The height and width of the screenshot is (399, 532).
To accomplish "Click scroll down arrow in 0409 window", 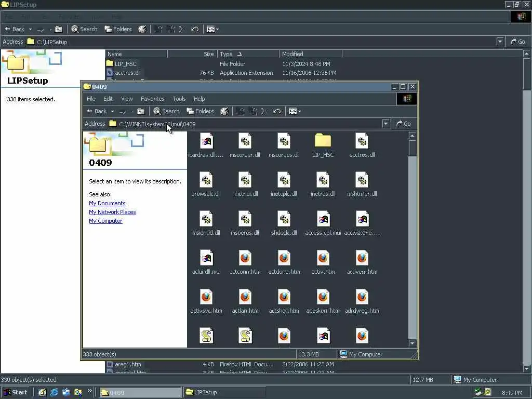I will click(412, 343).
